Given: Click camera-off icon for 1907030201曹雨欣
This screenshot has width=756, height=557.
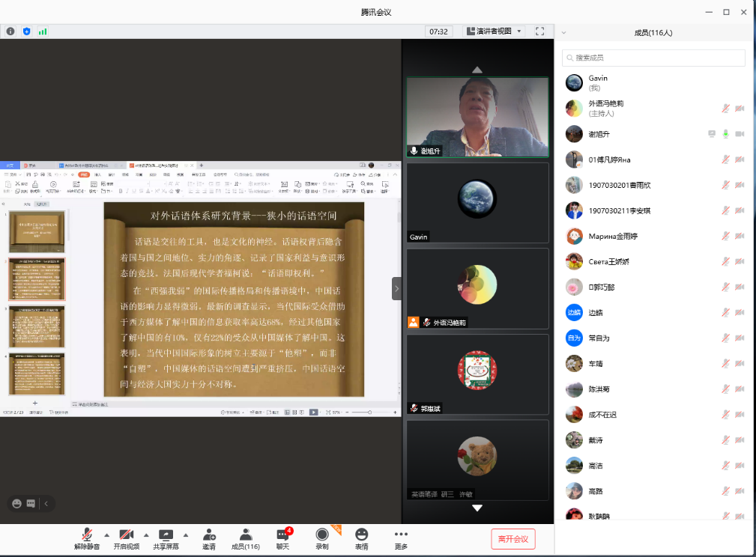Looking at the screenshot, I should click(x=740, y=185).
